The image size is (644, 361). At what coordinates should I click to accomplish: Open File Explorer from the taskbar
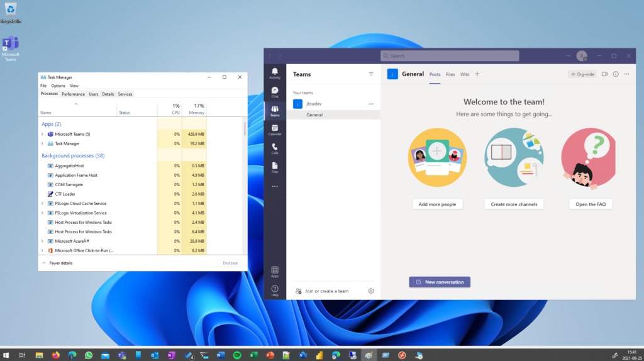pos(39,355)
